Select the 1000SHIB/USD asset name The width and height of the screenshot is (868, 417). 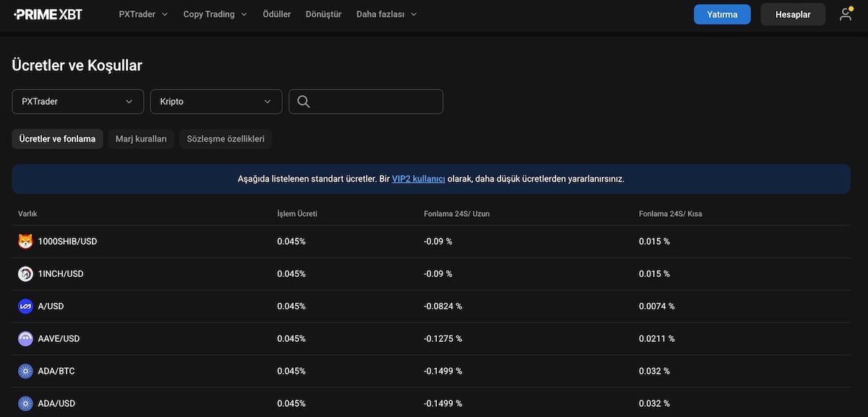tap(67, 241)
